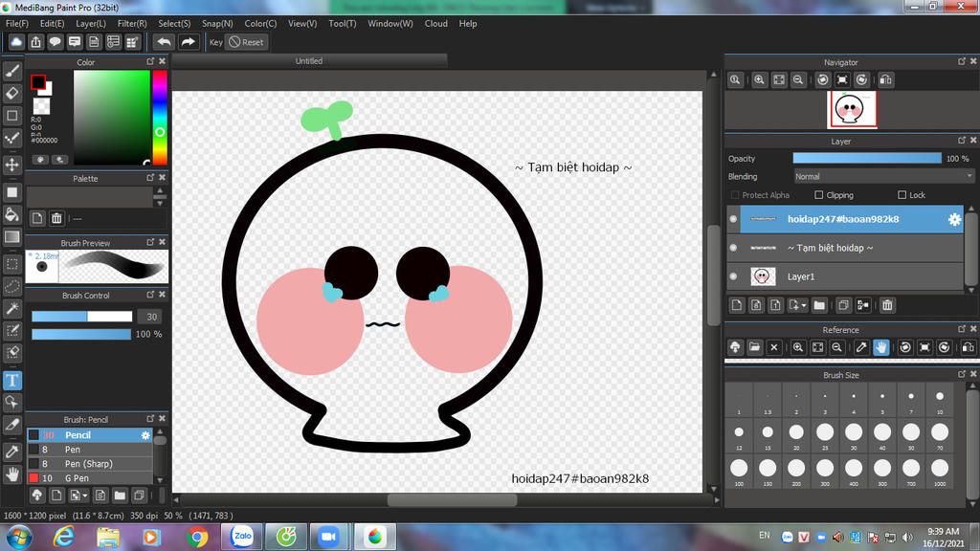This screenshot has width=980, height=551.
Task: Enable the Clipping checkbox
Action: 819,195
